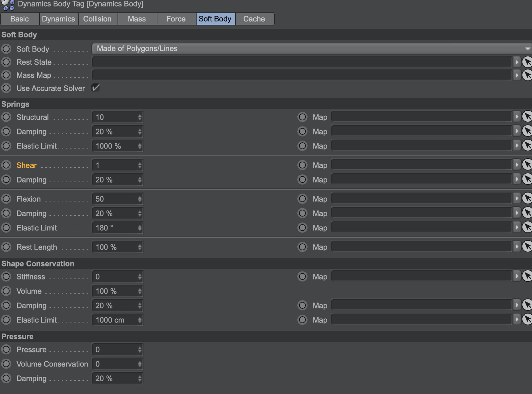Toggle animation dot for Structural parameter
Image resolution: width=532 pixels, height=394 pixels.
(6, 117)
